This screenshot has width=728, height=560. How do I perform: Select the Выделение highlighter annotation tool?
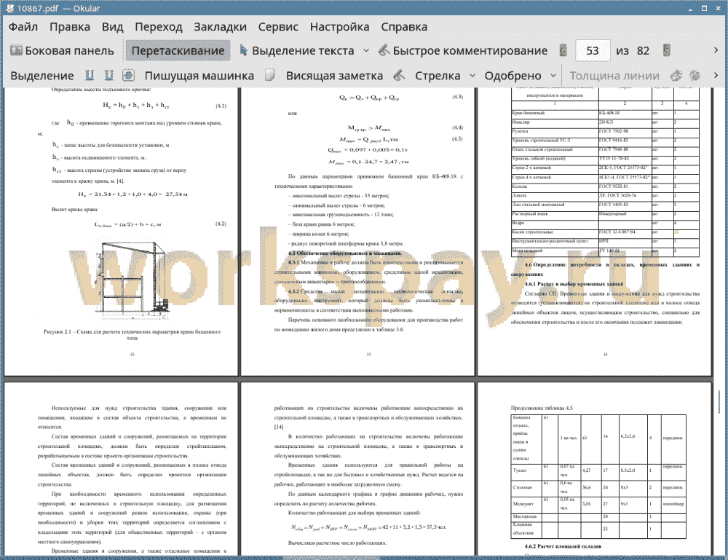pos(41,76)
